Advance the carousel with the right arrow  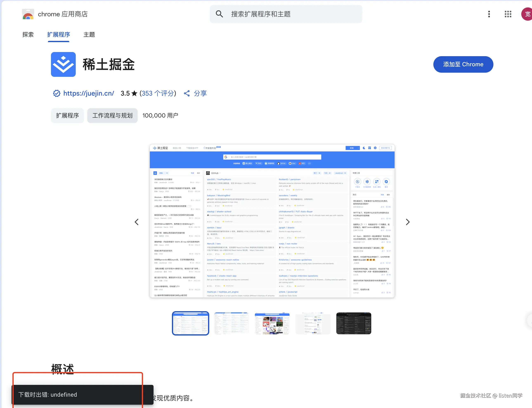408,222
